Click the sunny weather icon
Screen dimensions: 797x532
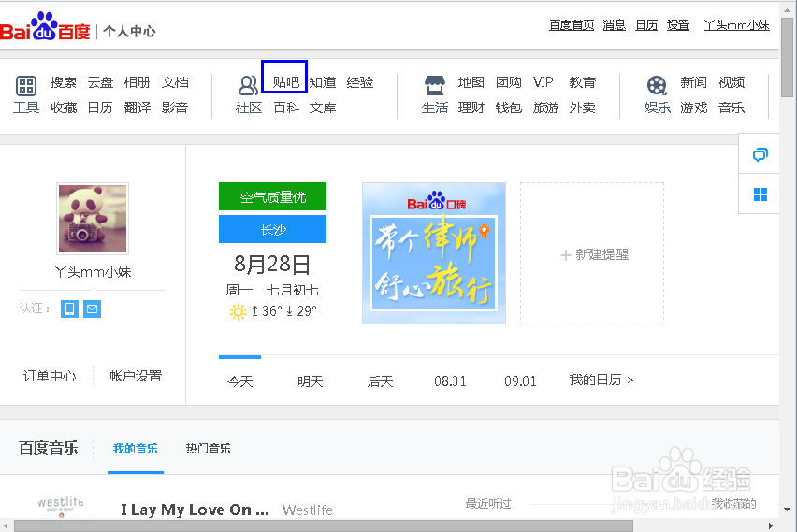click(238, 311)
